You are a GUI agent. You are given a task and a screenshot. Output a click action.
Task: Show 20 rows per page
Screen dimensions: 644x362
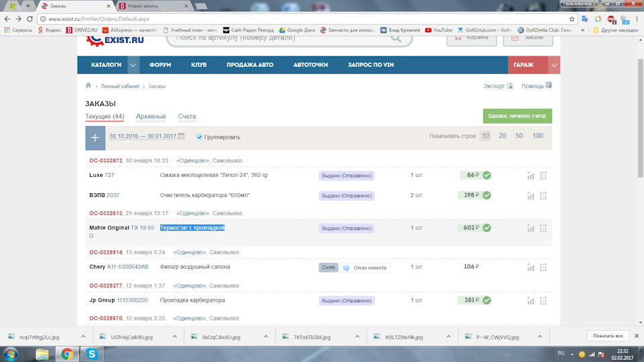click(x=502, y=136)
